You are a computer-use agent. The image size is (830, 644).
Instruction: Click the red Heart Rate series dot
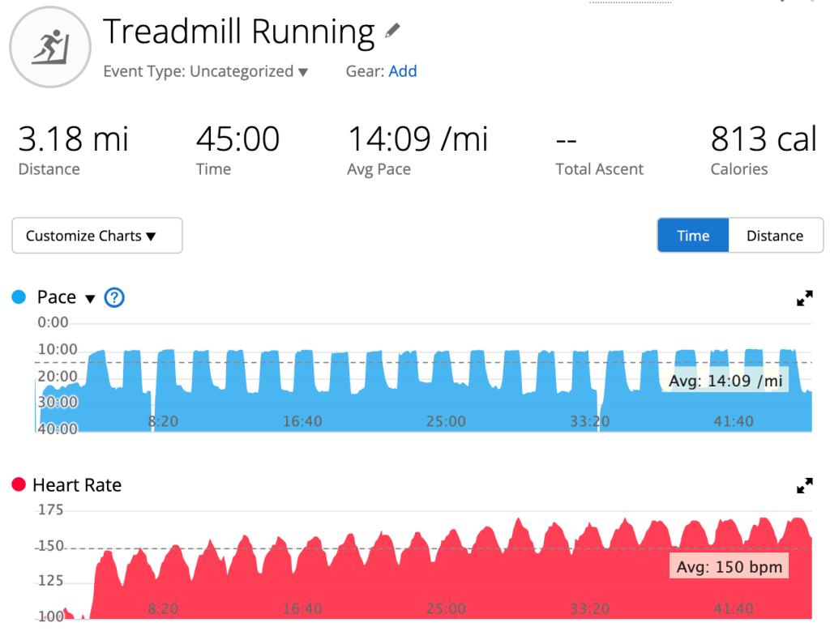click(x=19, y=485)
